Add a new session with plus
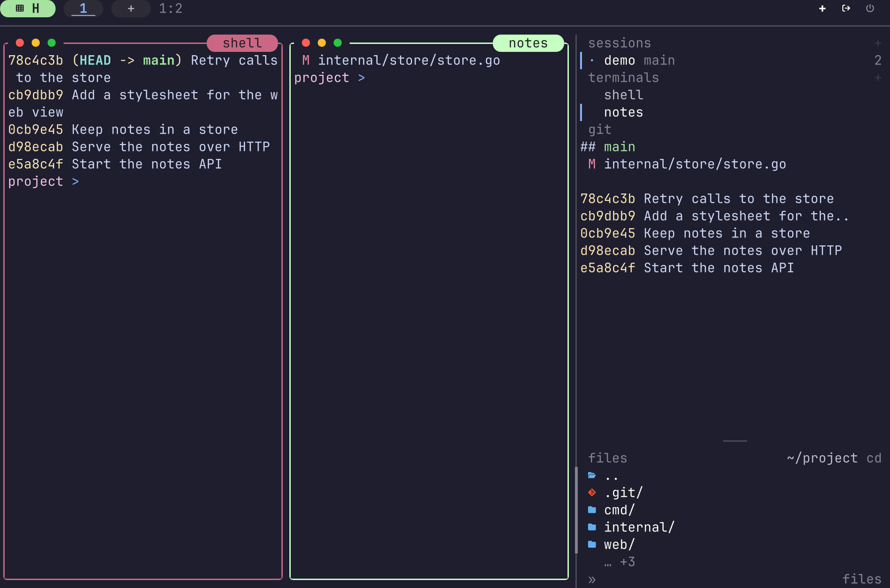Image resolution: width=890 pixels, height=588 pixels. [878, 43]
